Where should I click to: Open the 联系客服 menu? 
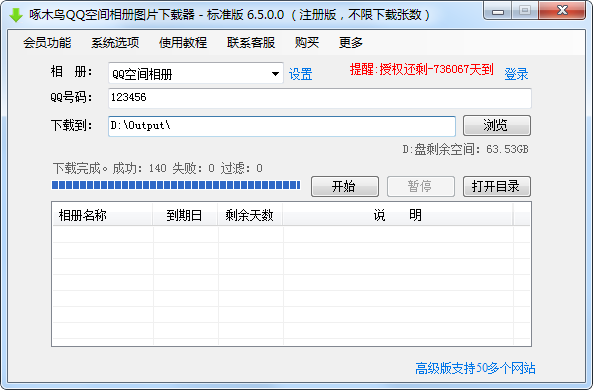251,42
